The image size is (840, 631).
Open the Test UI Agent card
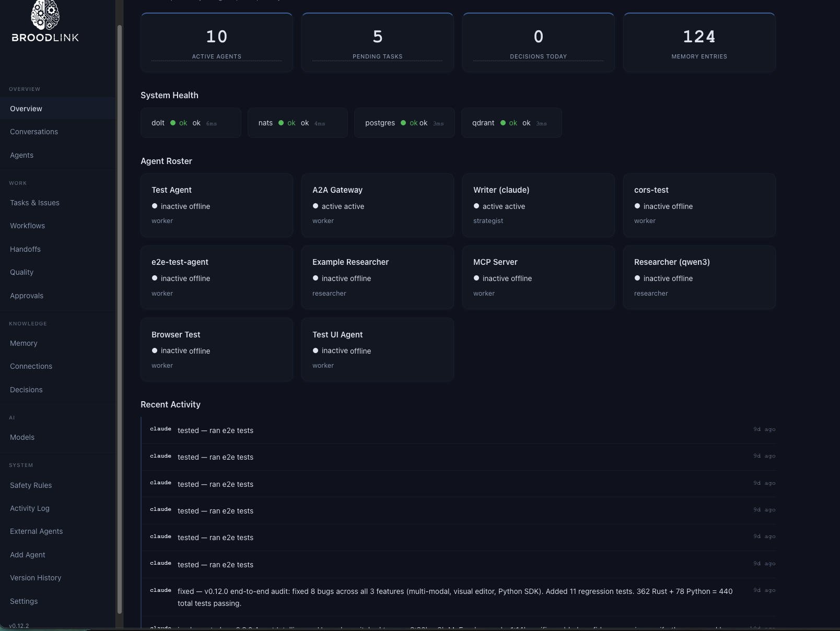tap(378, 349)
